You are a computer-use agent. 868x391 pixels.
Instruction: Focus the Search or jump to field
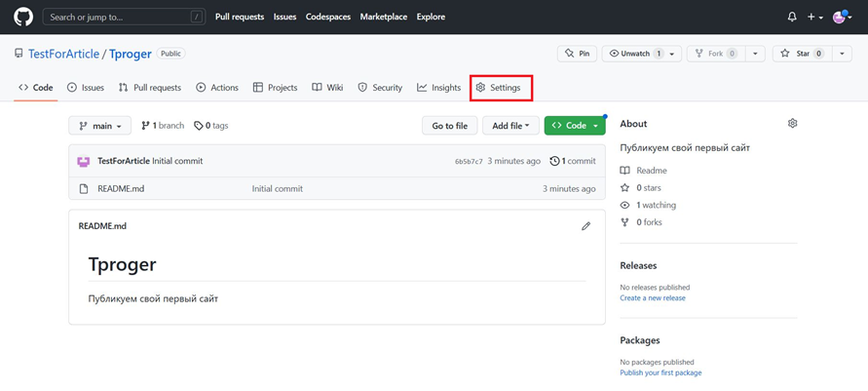point(124,18)
